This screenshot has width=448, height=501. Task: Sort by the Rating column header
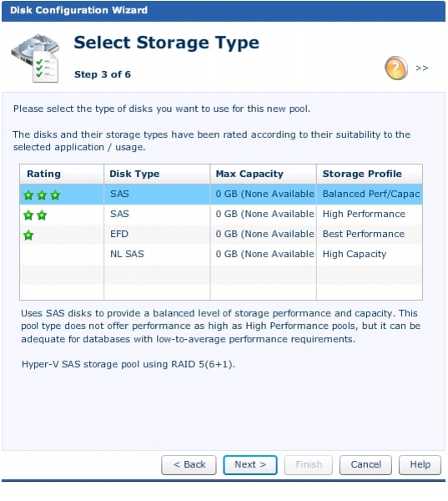(62, 174)
